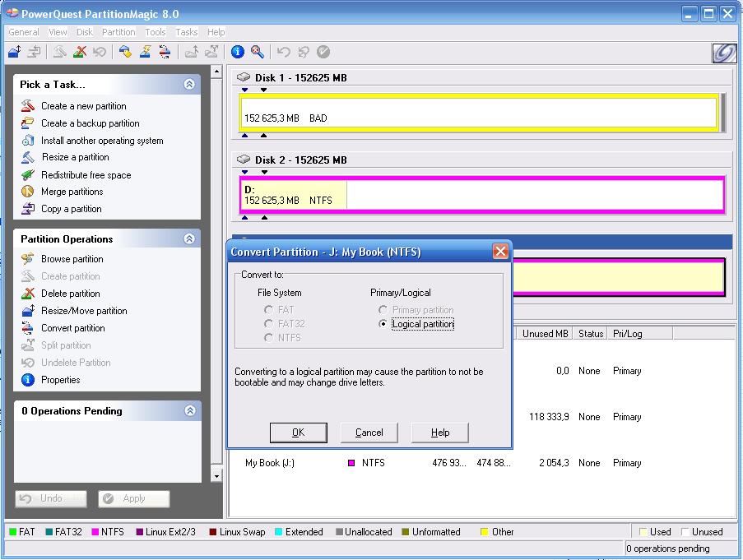The image size is (743, 560).
Task: Select the Logical partition radio button
Action: tap(383, 324)
